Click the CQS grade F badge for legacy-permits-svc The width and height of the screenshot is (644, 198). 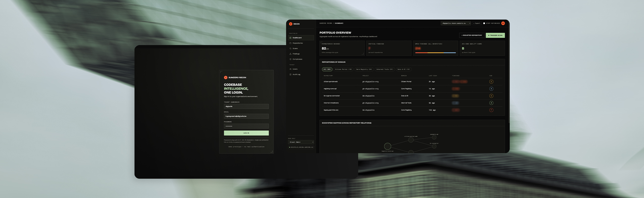click(x=491, y=110)
